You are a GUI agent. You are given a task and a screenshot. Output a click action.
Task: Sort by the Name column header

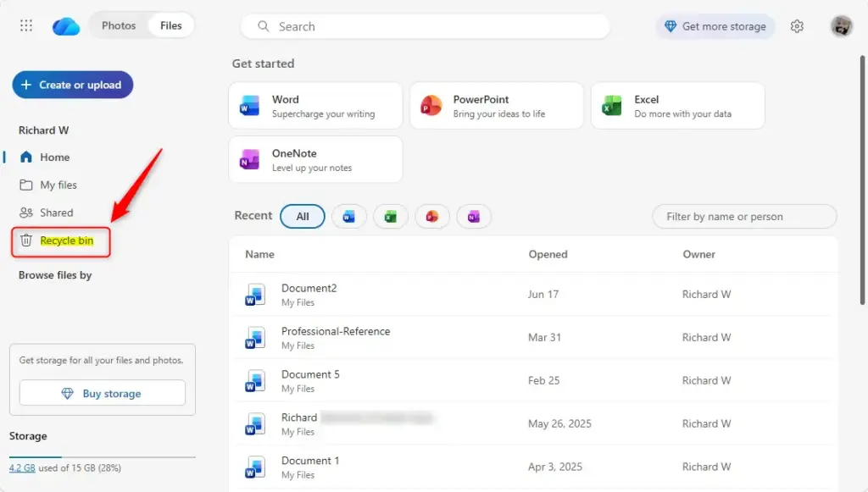[x=259, y=254]
